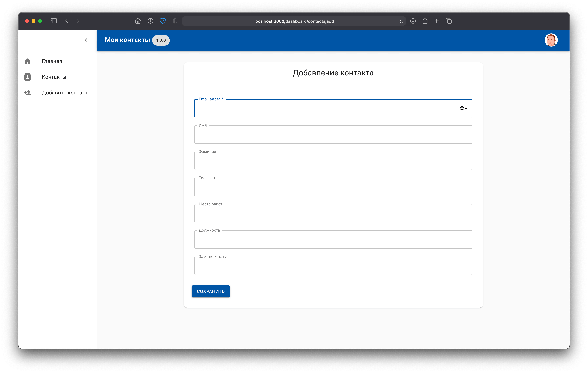
Task: Open the tab overview icon in the toolbar
Action: [449, 21]
